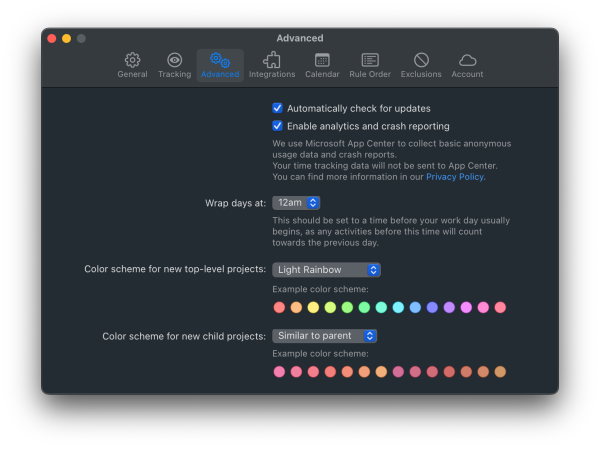Open the Calendar icon in toolbar

coord(322,61)
